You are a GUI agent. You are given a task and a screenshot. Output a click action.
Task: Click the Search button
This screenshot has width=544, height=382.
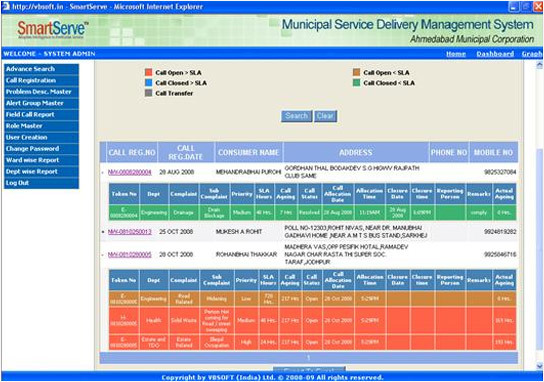[x=296, y=116]
